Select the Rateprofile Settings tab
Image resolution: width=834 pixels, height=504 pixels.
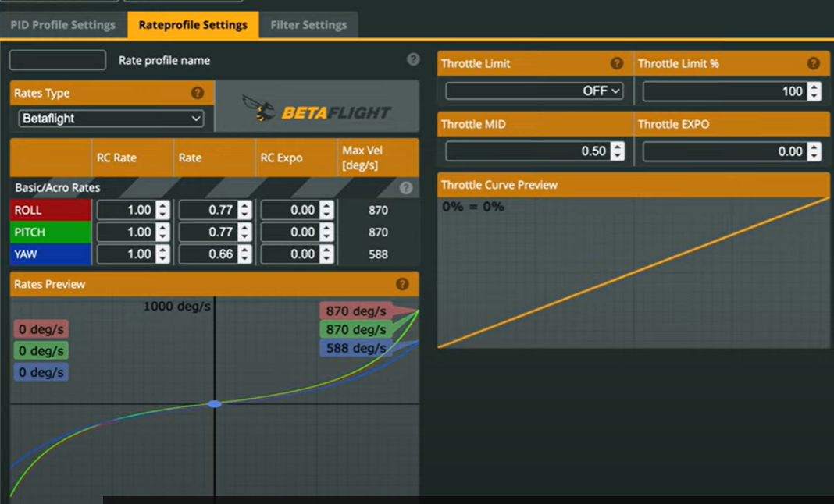pos(193,25)
